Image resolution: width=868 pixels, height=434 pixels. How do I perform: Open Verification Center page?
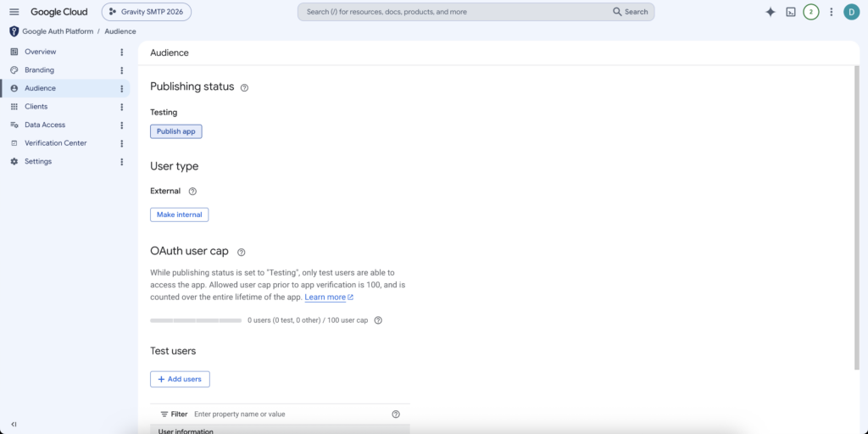point(55,143)
